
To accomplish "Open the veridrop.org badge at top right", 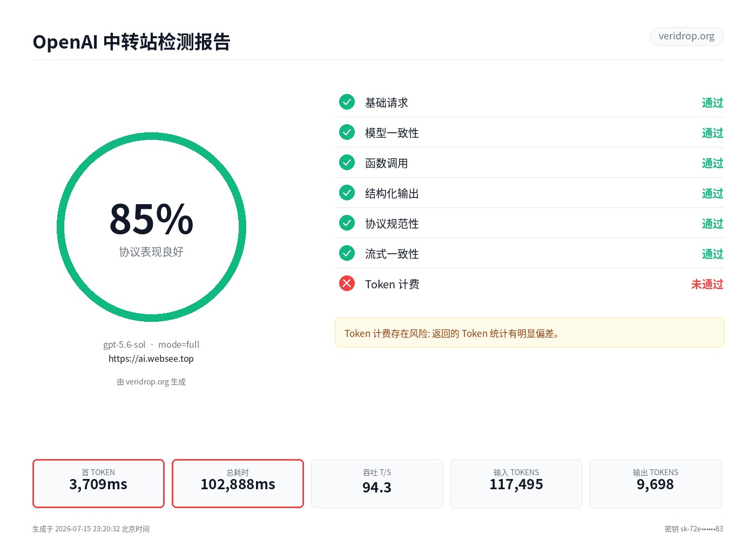I will [x=686, y=36].
